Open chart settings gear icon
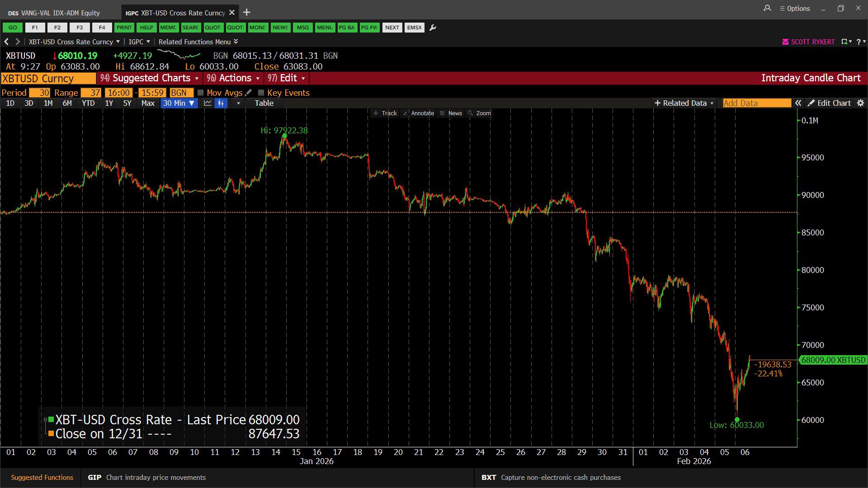Image resolution: width=868 pixels, height=488 pixels. point(860,103)
